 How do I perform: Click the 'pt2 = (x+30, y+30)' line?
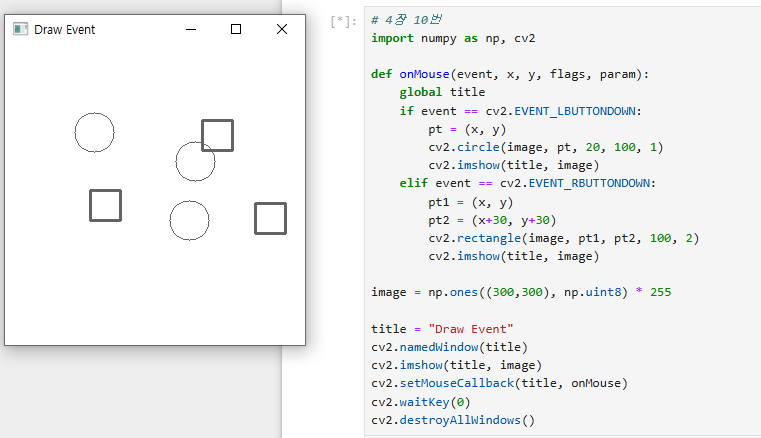[492, 220]
